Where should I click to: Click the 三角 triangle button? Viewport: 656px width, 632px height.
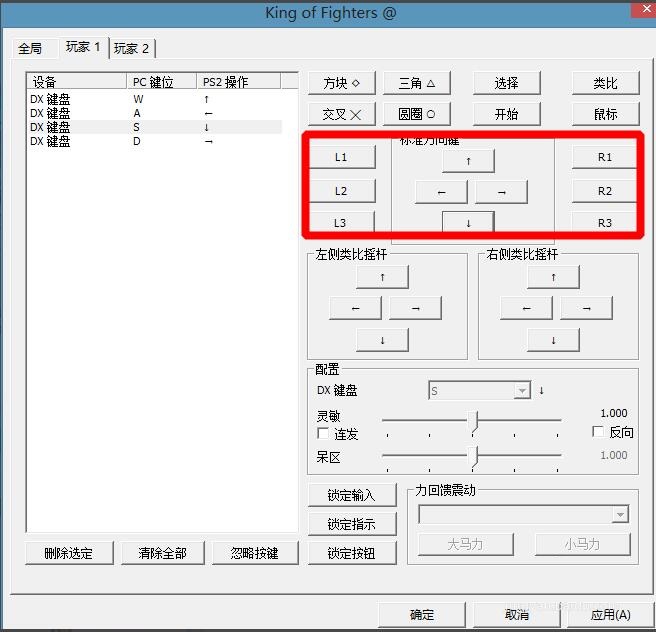click(417, 83)
